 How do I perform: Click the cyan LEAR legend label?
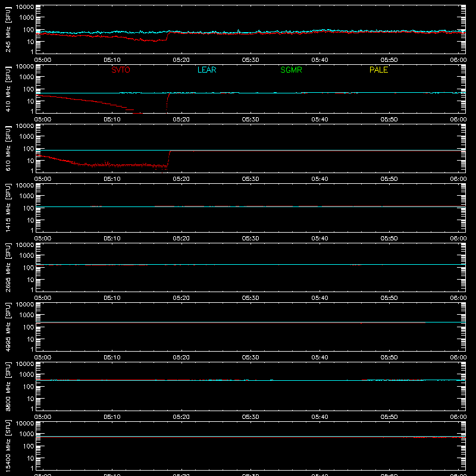(x=206, y=70)
